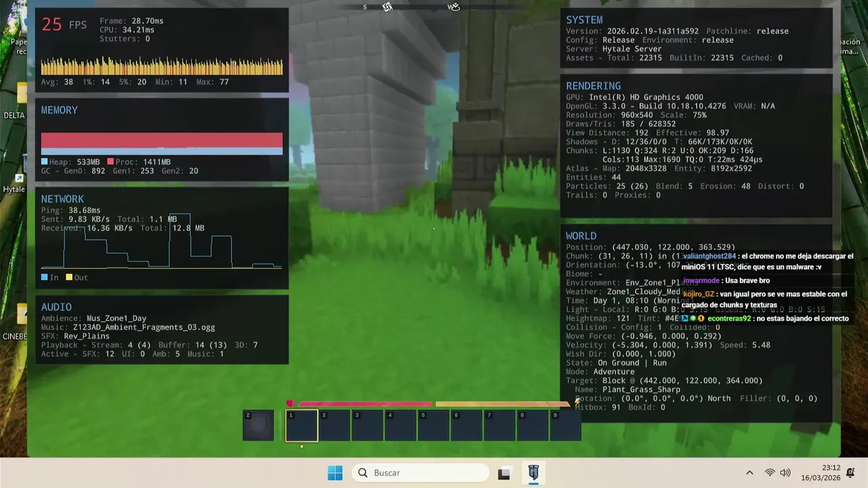Click the Z123AD_Ambient_Fragments_03.ogg music name
This screenshot has height=488, width=868.
(144, 327)
